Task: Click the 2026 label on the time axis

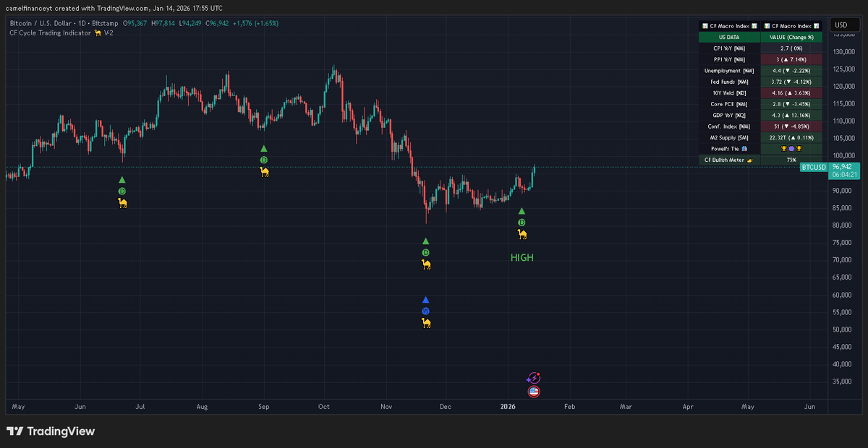Action: pos(509,408)
